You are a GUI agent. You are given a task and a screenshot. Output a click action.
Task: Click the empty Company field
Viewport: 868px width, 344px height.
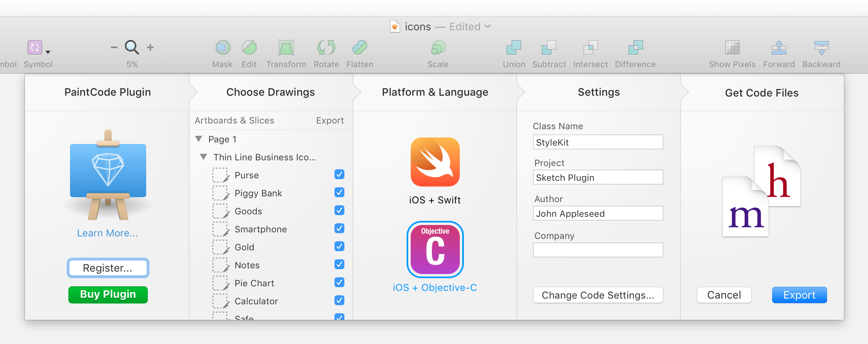(598, 250)
